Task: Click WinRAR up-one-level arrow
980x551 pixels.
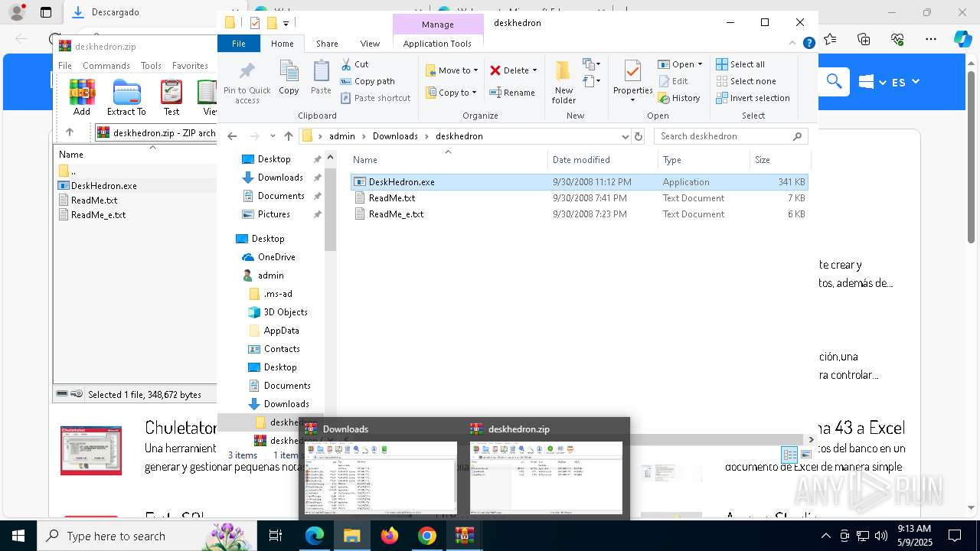Action: 70,132
